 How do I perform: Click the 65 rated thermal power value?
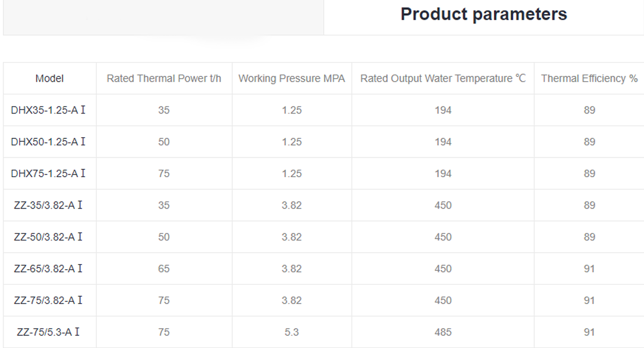[x=164, y=269]
